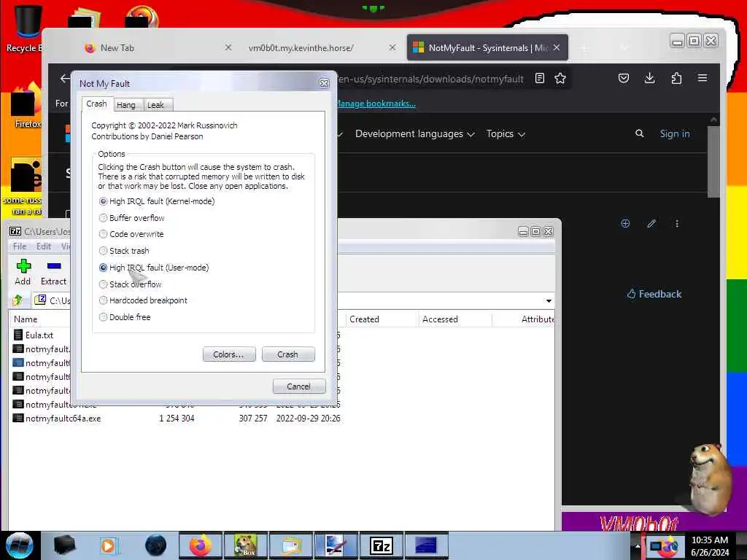Switch to the Leak tab
747x560 pixels.
point(156,105)
